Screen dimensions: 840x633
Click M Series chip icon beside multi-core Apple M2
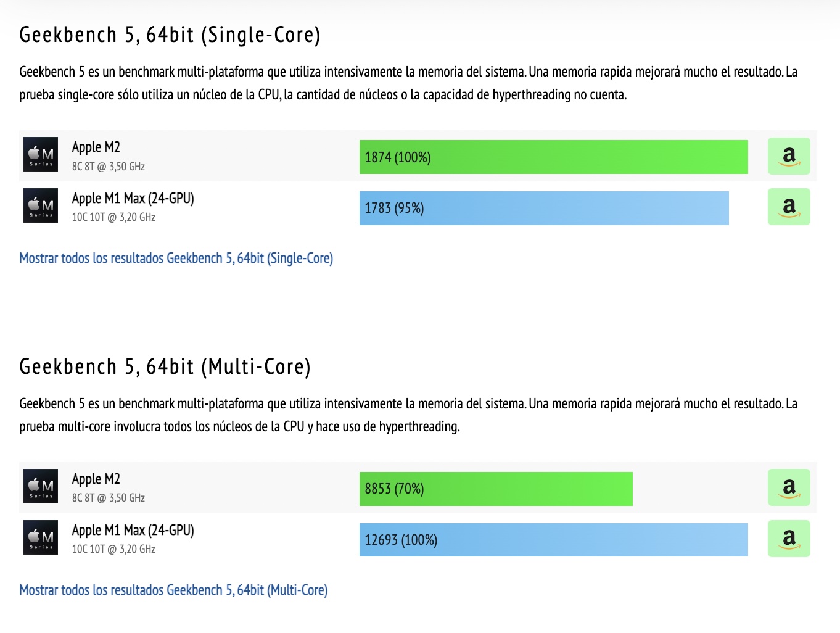click(x=41, y=486)
